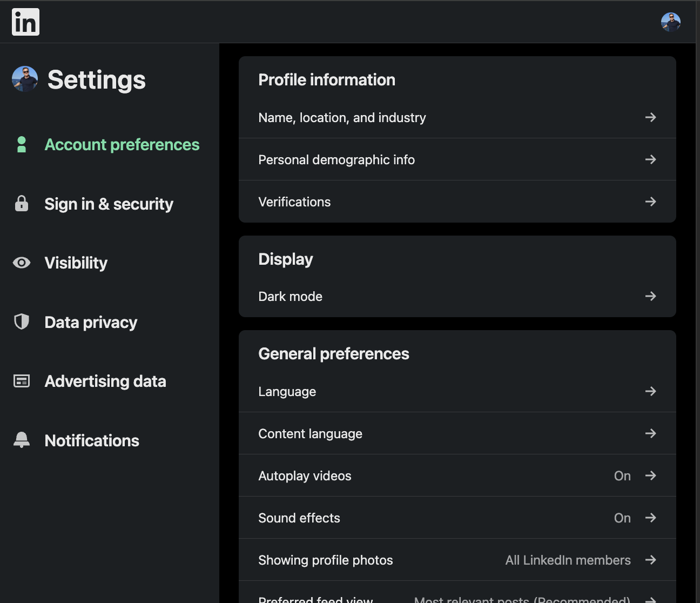Toggle Autoplay videos setting showing On
This screenshot has height=603, width=700.
click(x=622, y=476)
